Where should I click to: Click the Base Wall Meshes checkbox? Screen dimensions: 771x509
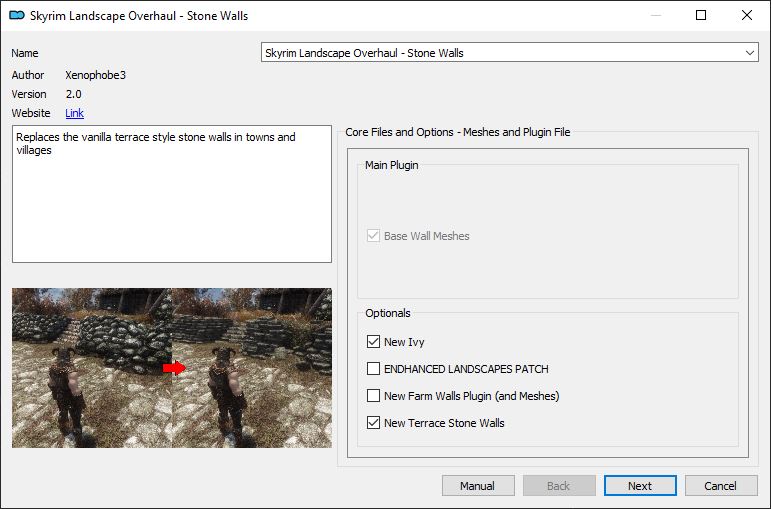tap(373, 236)
